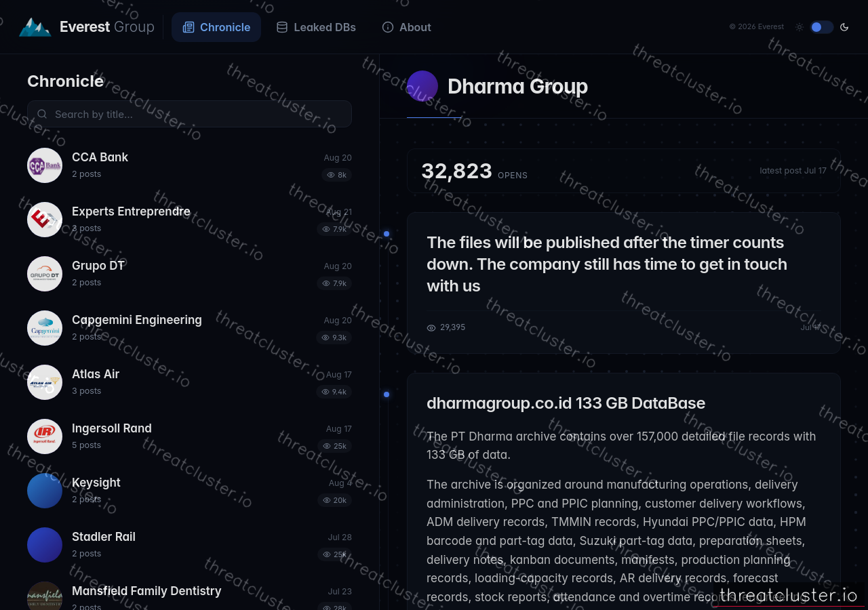Click the 8k views badge for CCA Bank
This screenshot has width=868, height=610.
click(336, 175)
